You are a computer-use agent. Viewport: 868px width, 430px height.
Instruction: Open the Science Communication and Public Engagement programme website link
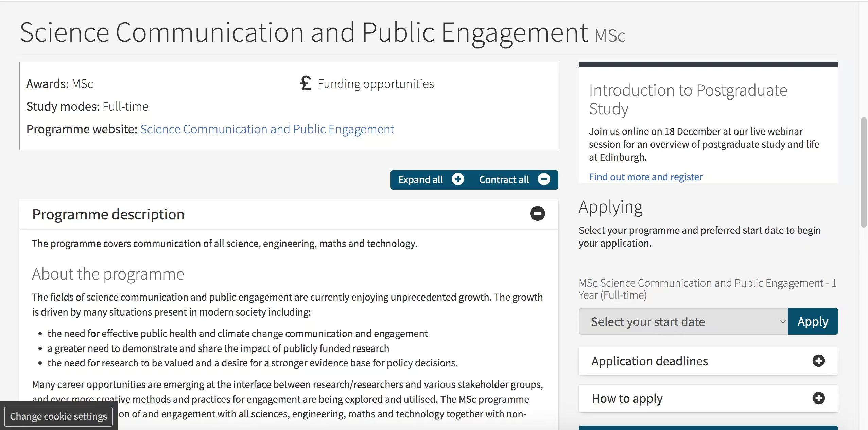click(x=267, y=129)
